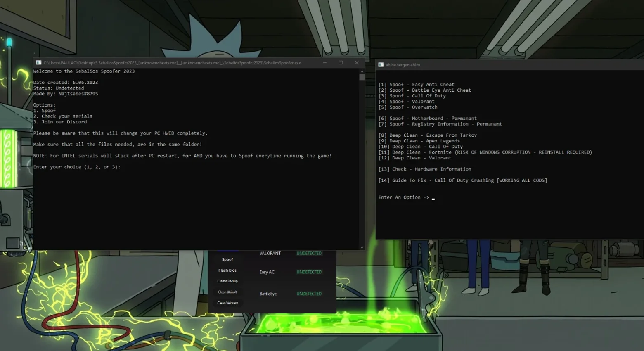Click '[4] Spoof - Valorant' line
This screenshot has width=644, height=351.
pos(407,102)
